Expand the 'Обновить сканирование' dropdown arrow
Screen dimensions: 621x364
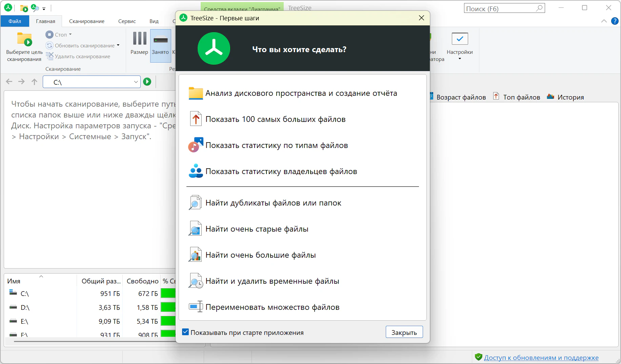coord(118,45)
